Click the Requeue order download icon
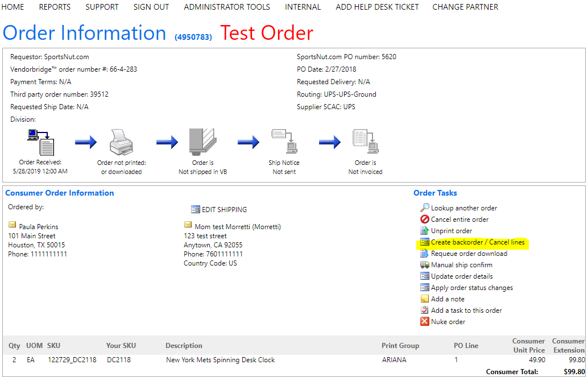588x377 pixels. point(424,254)
